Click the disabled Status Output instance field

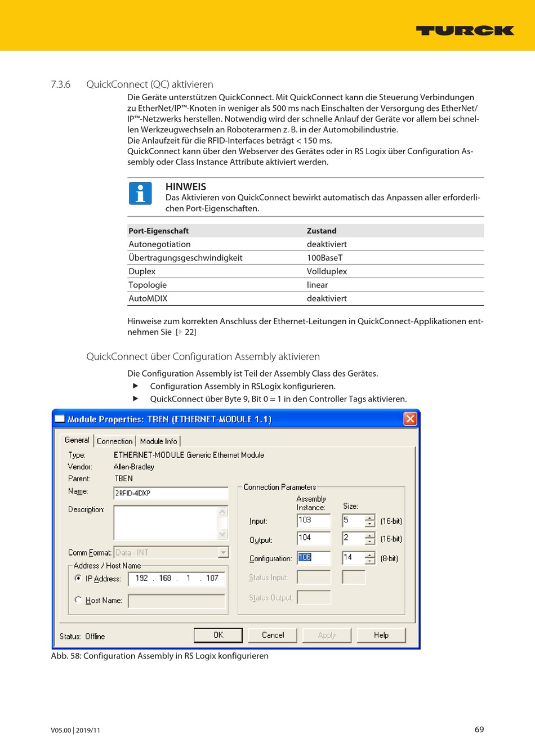314,597
